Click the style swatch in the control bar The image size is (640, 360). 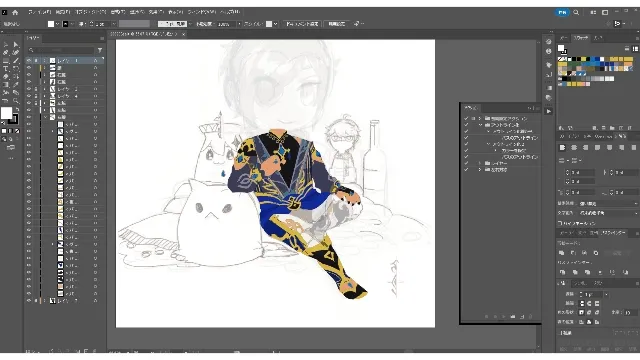(269, 24)
